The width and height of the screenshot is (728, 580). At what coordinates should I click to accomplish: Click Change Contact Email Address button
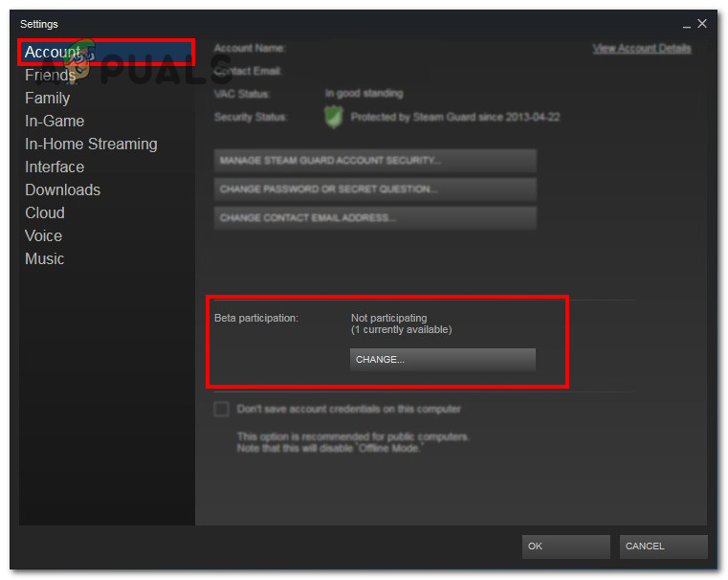coord(375,218)
